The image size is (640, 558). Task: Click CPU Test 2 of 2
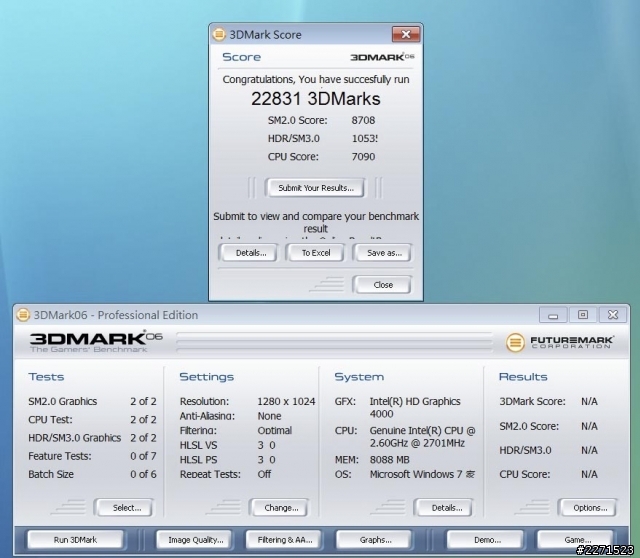click(92, 419)
